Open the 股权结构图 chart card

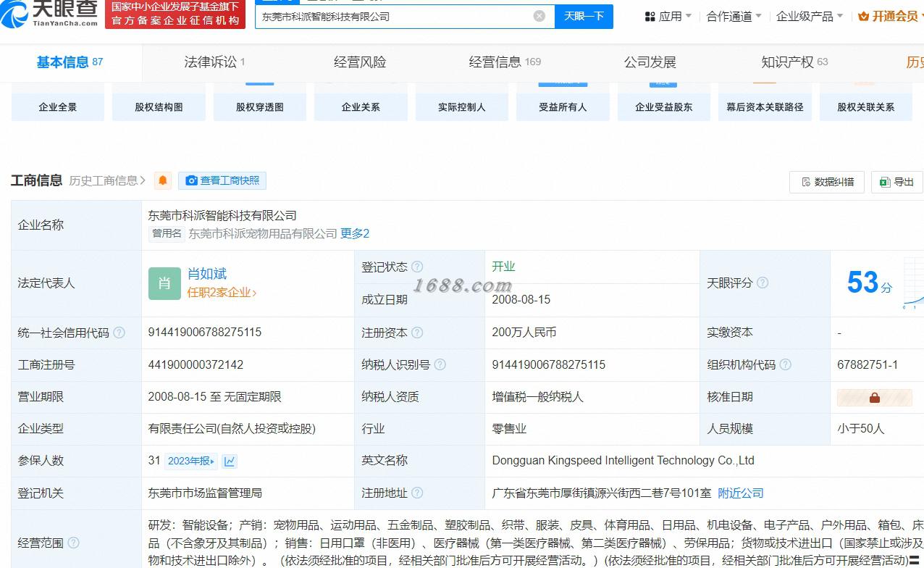[159, 103]
